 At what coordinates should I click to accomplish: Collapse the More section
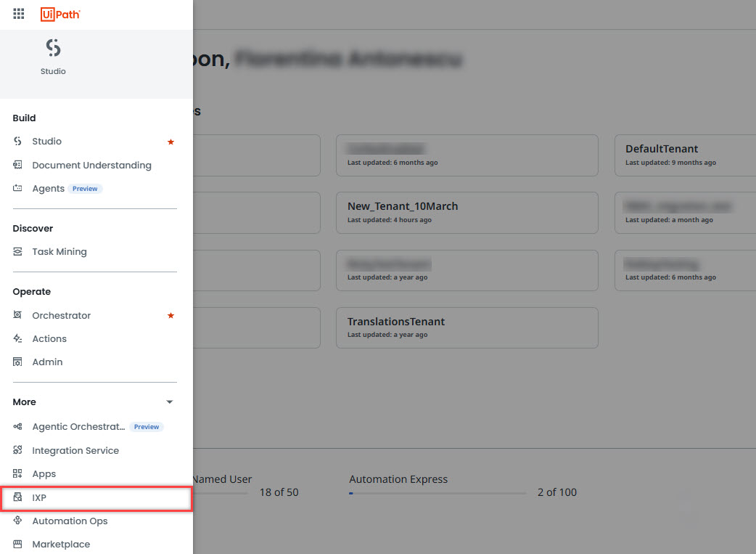pyautogui.click(x=169, y=402)
